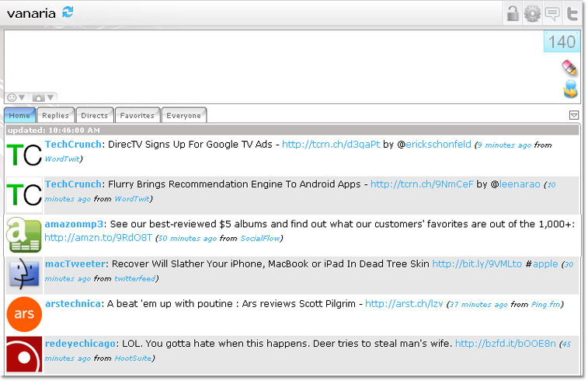Click the Twitter bird icon in the header
The image size is (588, 381).
[x=572, y=14]
